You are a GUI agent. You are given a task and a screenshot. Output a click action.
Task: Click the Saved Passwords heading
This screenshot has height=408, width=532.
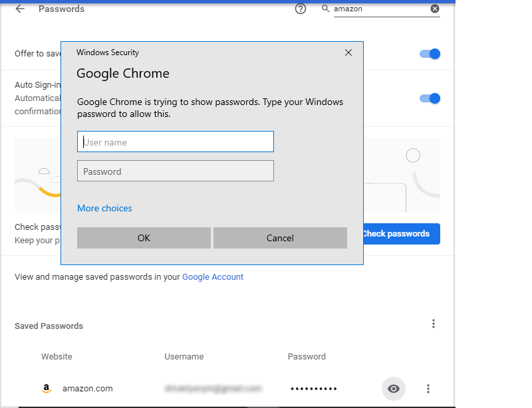[x=49, y=326]
